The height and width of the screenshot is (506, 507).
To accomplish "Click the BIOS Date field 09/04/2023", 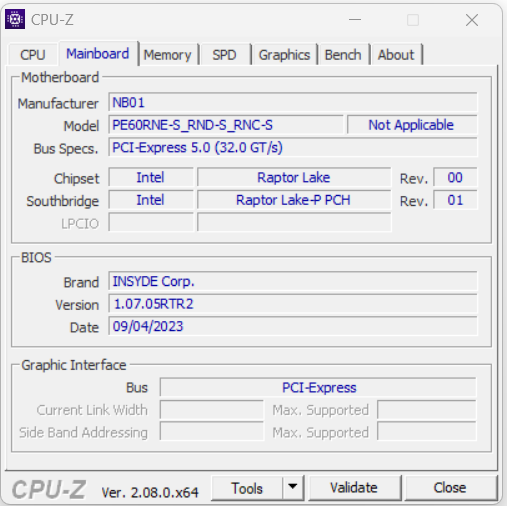I will 293,326.
